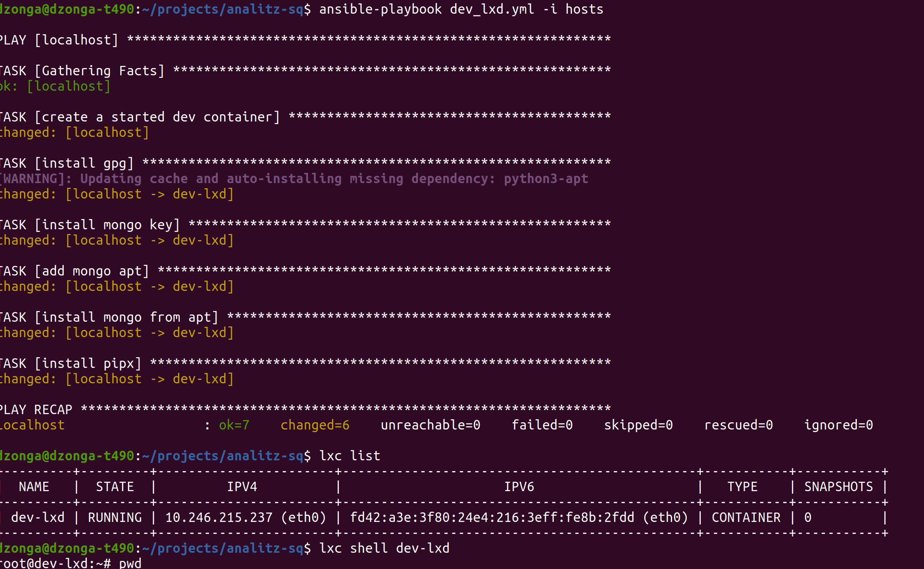This screenshot has height=569, width=924.
Task: Click the dev-lxd container name cell
Action: click(x=38, y=517)
